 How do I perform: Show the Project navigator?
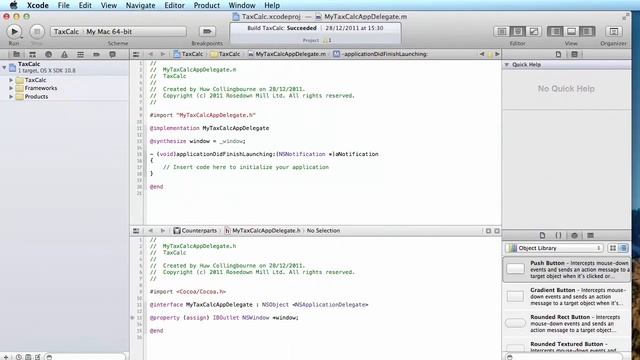point(16,54)
